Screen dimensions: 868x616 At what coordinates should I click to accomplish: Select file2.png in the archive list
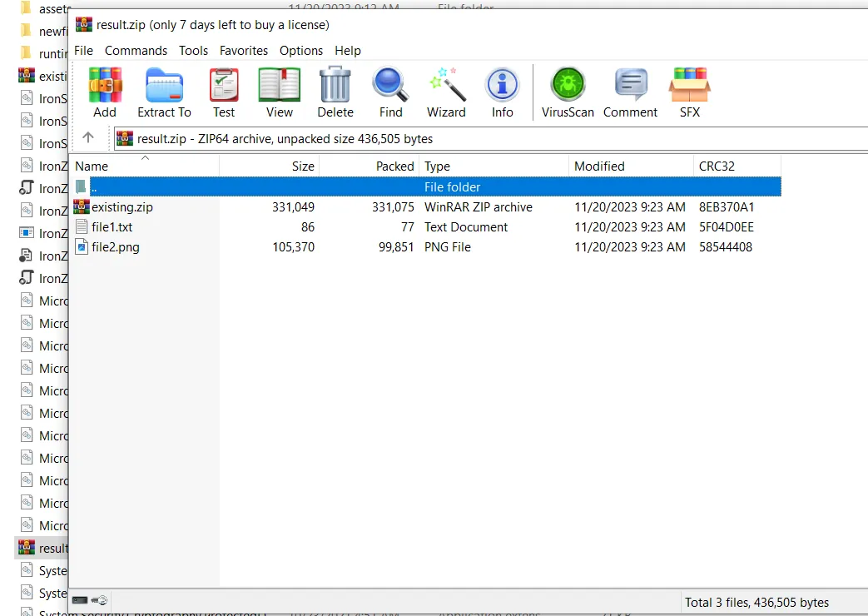pyautogui.click(x=116, y=247)
